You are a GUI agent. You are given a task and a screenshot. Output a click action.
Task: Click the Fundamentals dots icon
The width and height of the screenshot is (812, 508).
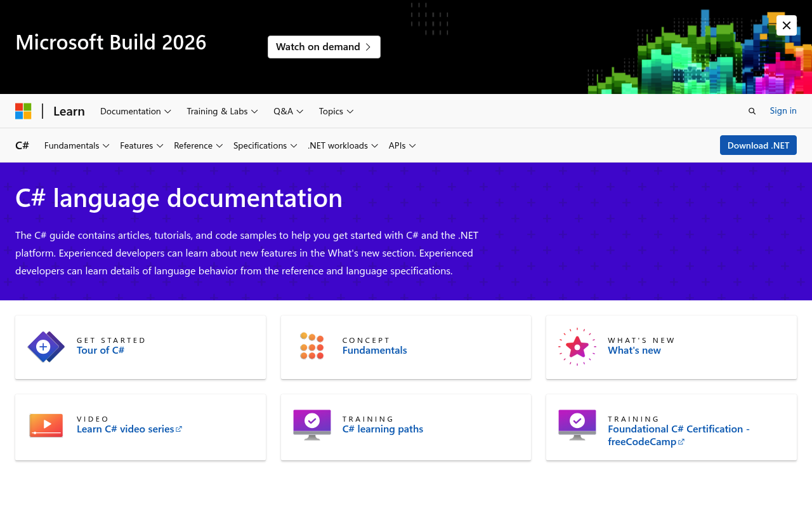312,346
